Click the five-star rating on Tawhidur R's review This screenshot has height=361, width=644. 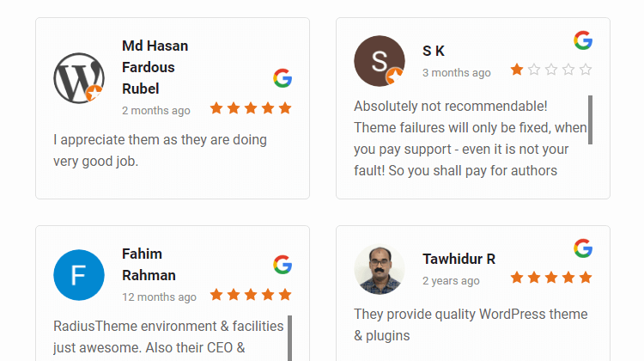coord(551,278)
